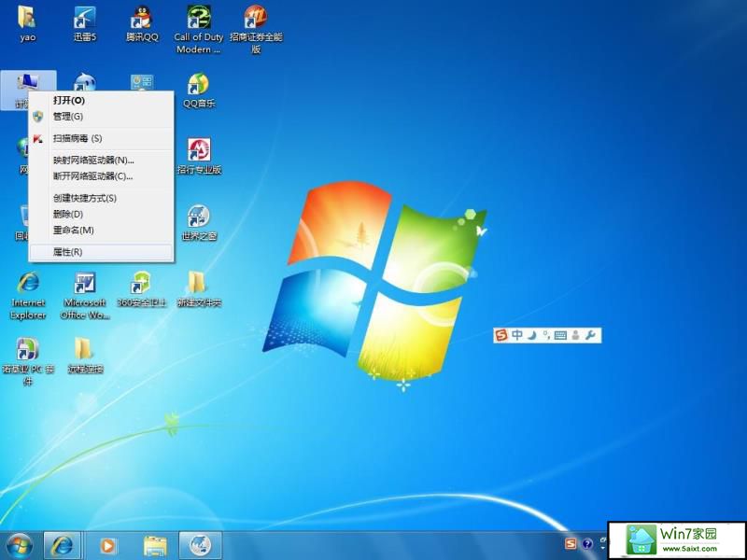Choose 删除(D) from the context menu
Screen dimensions: 747x560
[101, 215]
